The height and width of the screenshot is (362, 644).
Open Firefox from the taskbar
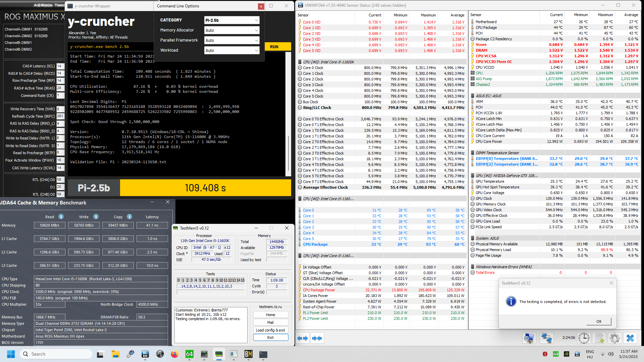point(174,354)
